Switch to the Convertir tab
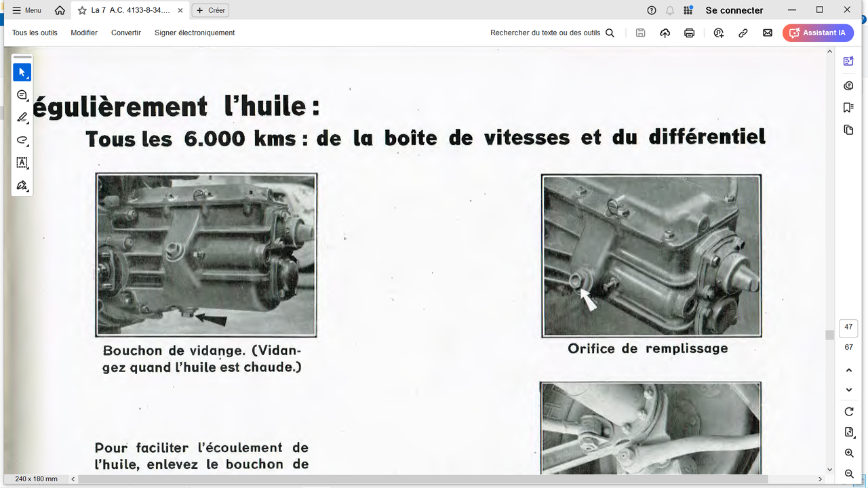Viewport: 868px width, 488px height. [125, 33]
